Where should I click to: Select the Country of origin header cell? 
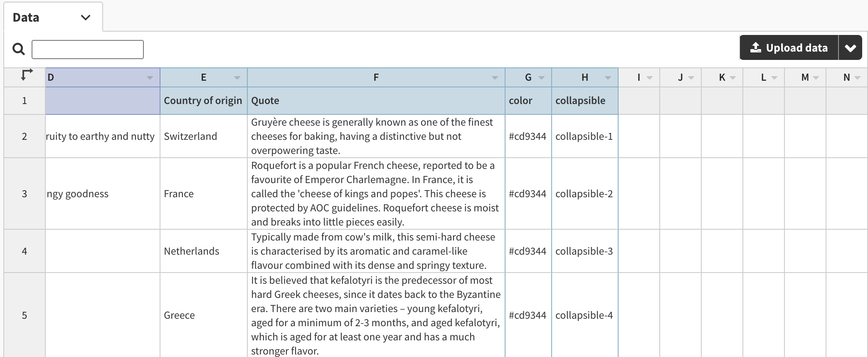click(x=203, y=101)
